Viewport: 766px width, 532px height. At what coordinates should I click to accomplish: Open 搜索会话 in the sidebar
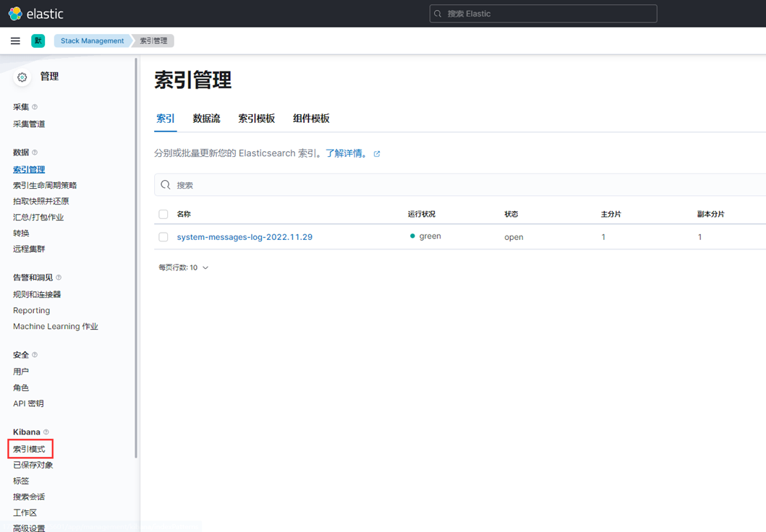coord(29,497)
